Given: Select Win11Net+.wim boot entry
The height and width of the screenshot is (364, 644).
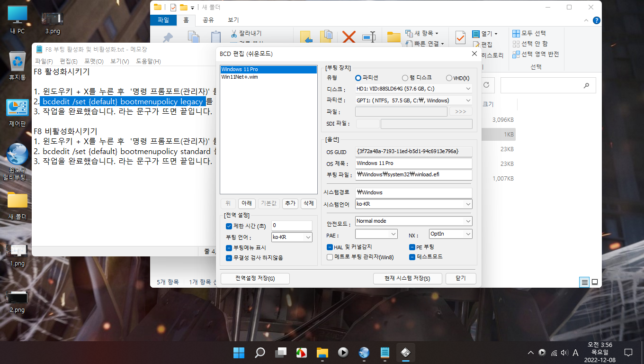Looking at the screenshot, I should (269, 77).
